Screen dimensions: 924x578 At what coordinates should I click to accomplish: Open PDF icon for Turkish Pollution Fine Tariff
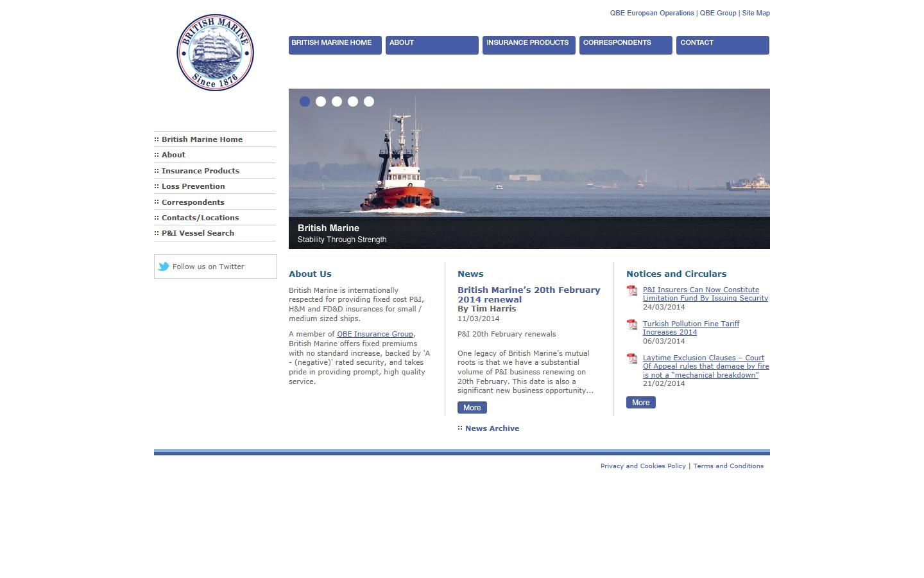tap(632, 325)
